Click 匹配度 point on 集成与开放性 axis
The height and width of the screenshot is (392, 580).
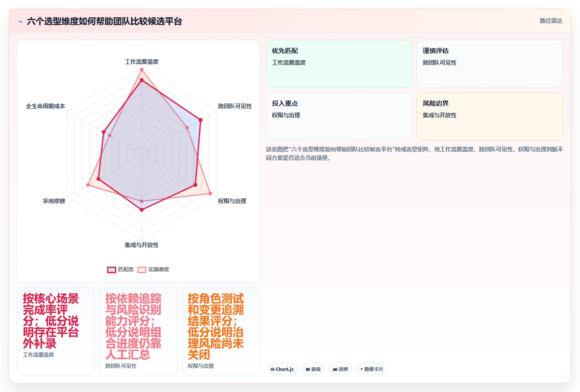tap(141, 210)
